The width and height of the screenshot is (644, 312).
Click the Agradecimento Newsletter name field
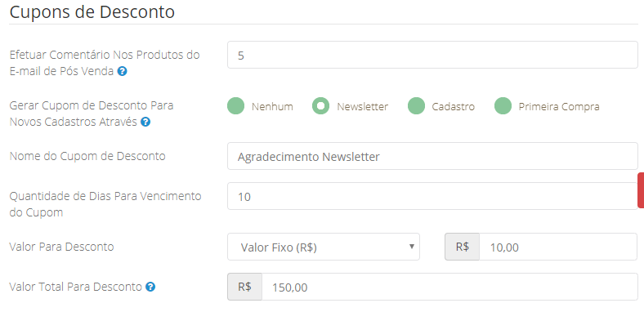pos(432,156)
